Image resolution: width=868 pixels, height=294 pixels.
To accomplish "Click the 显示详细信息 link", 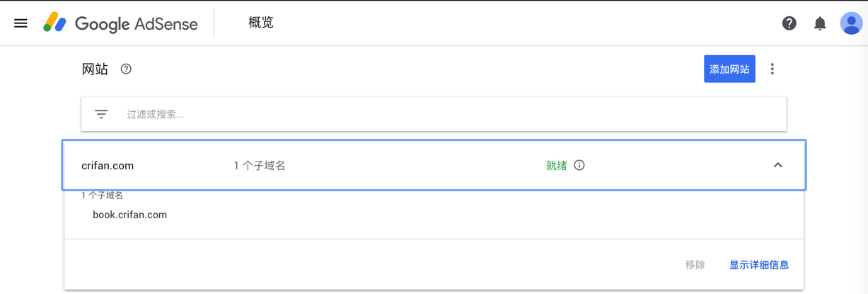I will point(759,265).
